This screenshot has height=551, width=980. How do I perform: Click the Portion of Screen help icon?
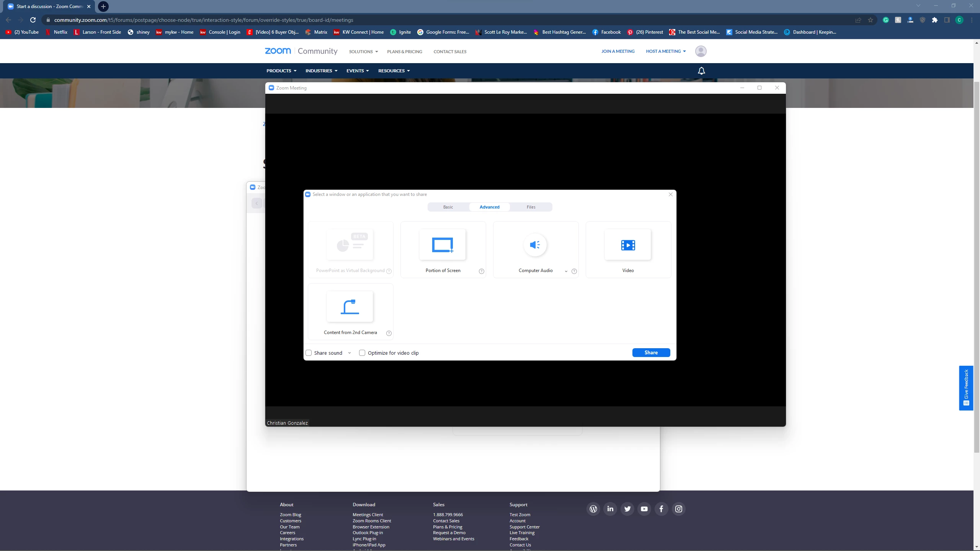[482, 271]
